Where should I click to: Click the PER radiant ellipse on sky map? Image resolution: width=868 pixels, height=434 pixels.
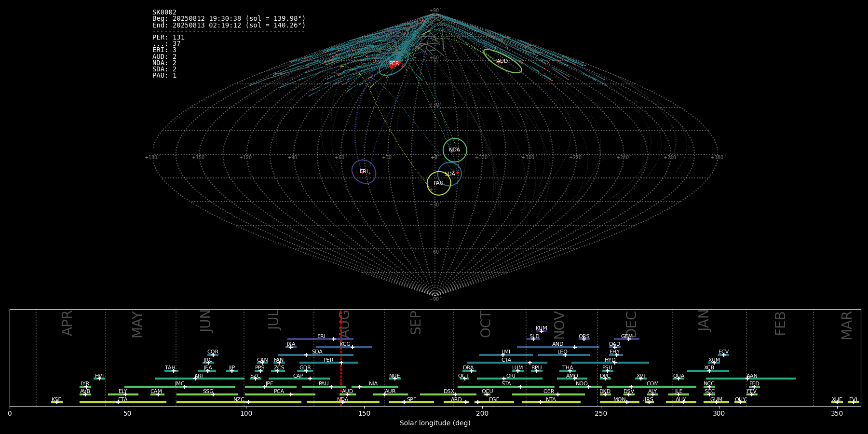[x=394, y=63]
